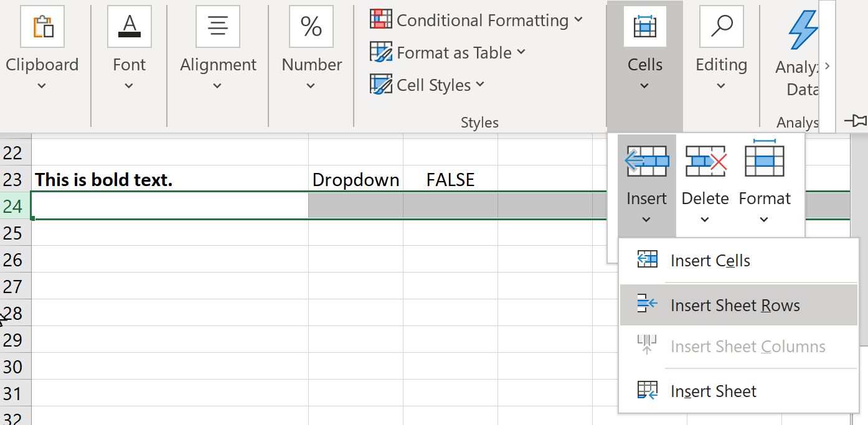Open the Clipboard group icon
The width and height of the screenshot is (868, 425).
point(42,26)
